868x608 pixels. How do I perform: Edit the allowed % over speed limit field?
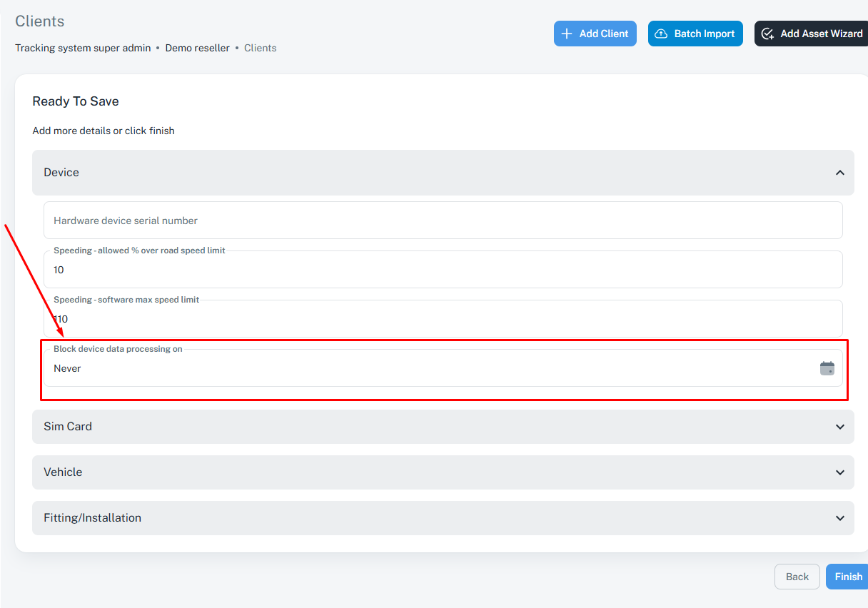443,270
